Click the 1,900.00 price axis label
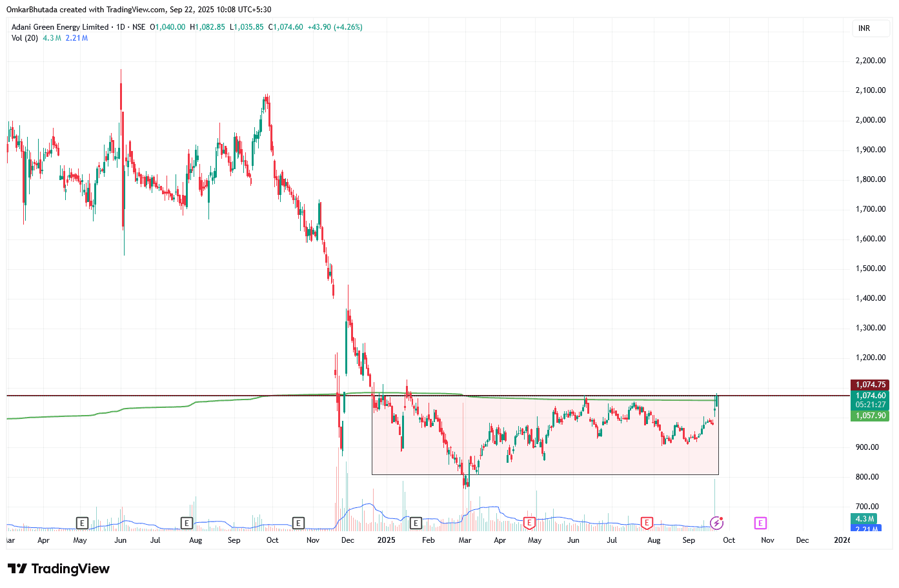Image resolution: width=899 pixels, height=588 pixels. click(871, 150)
